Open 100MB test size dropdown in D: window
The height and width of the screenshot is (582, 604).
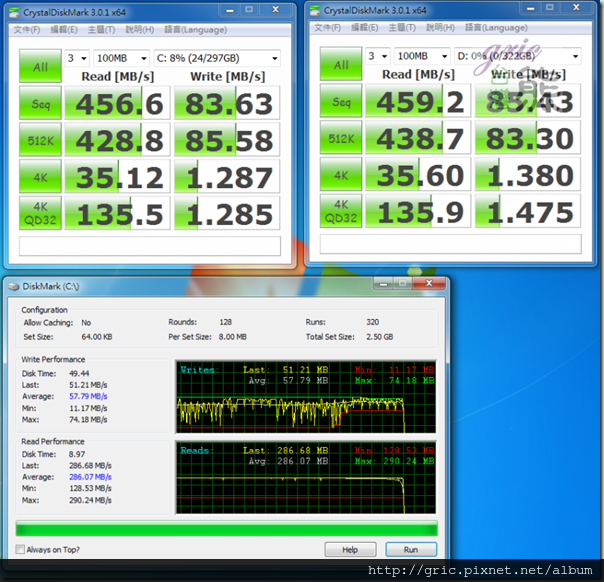click(422, 56)
